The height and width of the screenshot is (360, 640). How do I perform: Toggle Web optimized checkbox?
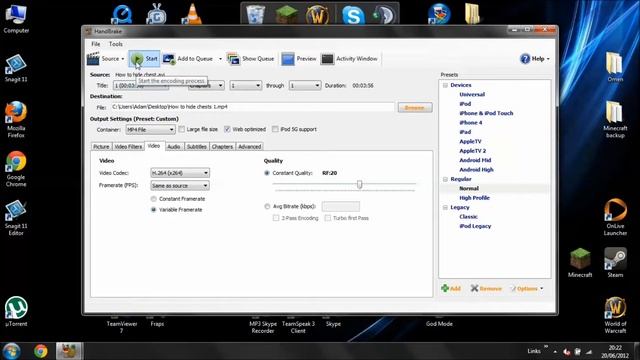(x=227, y=129)
